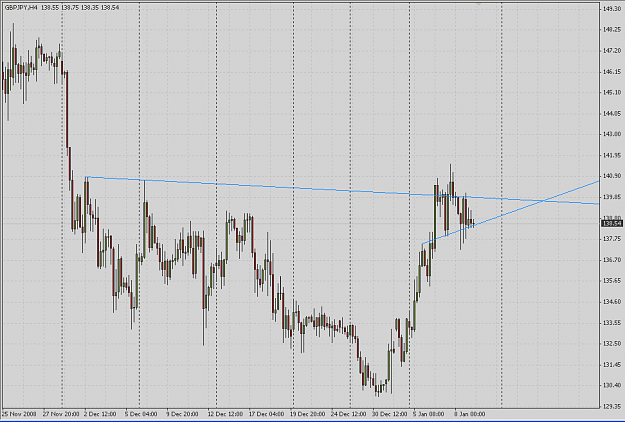Click the 132.50 price axis label
The image size is (625, 422).
point(612,343)
